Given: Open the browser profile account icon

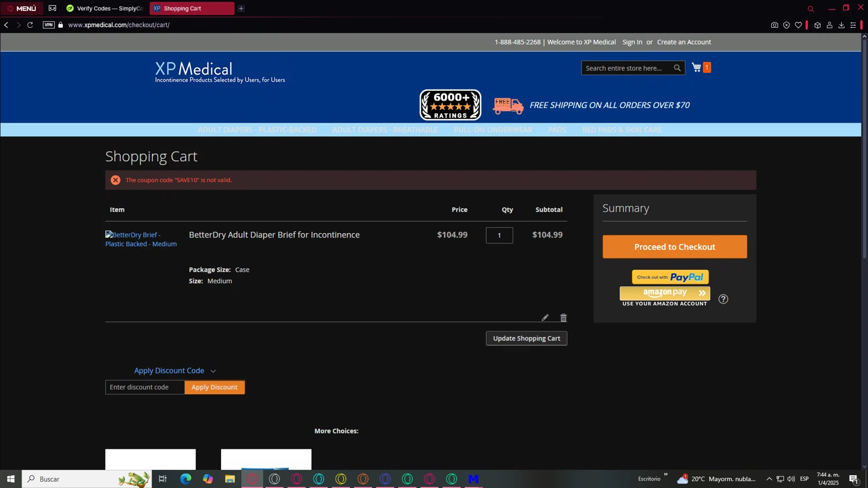Looking at the screenshot, I should [829, 25].
